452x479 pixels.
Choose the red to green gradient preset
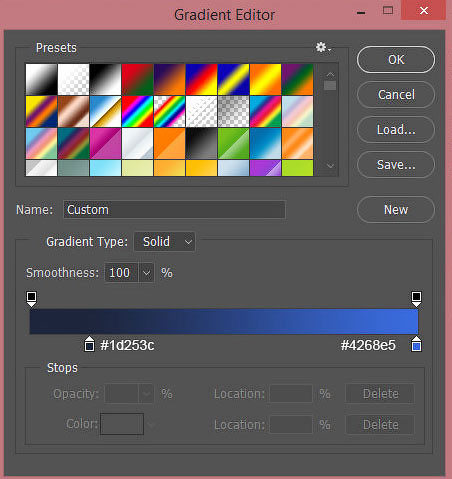coord(137,79)
